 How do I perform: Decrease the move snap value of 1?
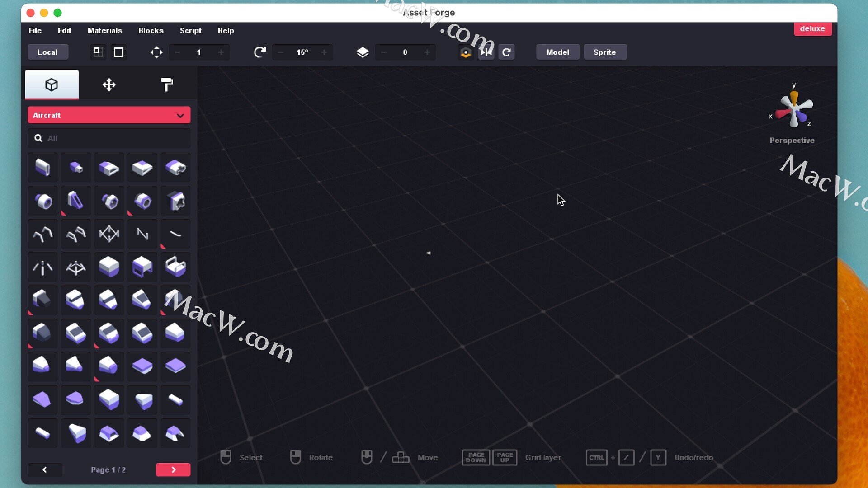[178, 52]
